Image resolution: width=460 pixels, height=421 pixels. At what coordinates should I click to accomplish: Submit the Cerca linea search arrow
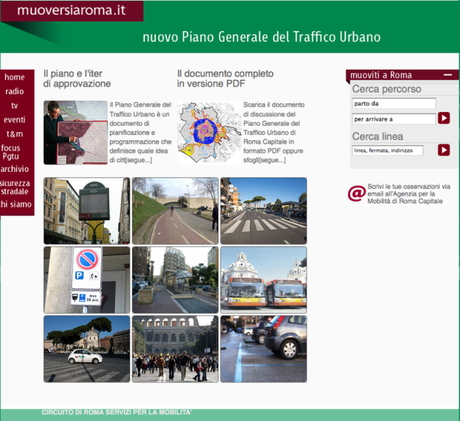pos(444,150)
